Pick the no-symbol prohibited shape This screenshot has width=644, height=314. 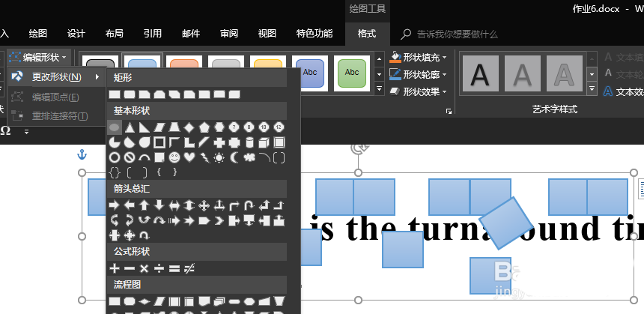pos(130,157)
